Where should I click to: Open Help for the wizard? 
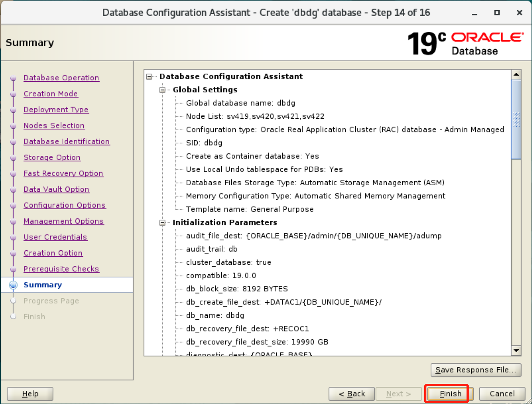30,394
